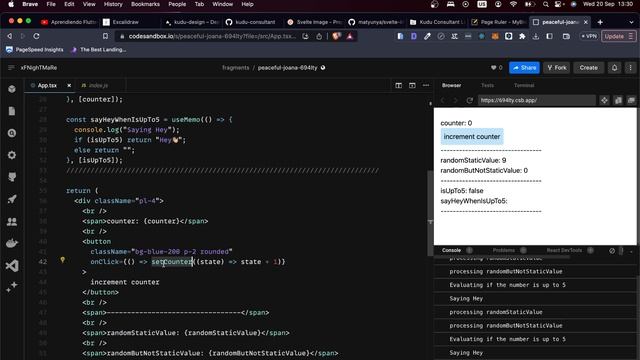Open preview in new window icon
The height and width of the screenshot is (360, 640).
pos(631,100)
